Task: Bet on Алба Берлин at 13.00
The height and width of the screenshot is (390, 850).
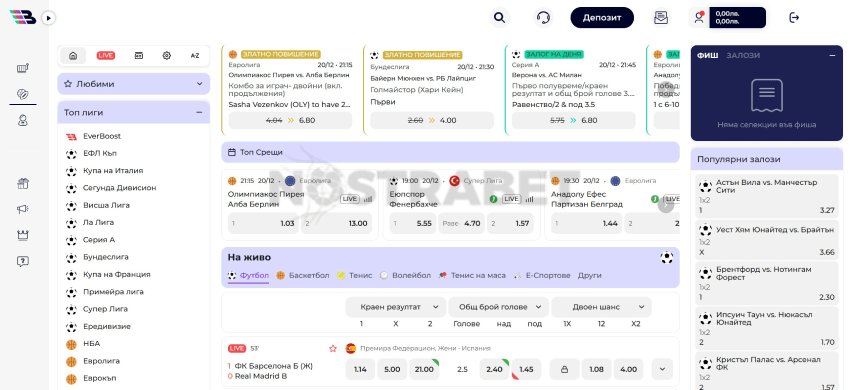Action: (x=336, y=223)
